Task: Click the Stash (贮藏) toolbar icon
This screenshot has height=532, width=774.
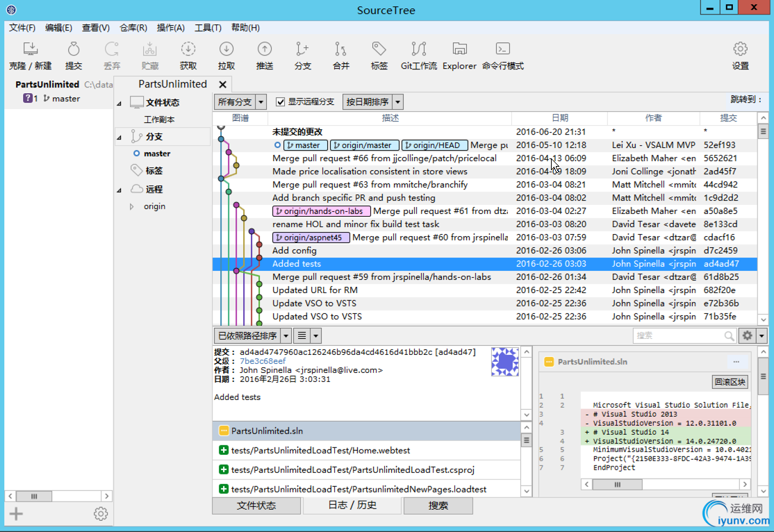Action: pyautogui.click(x=149, y=56)
